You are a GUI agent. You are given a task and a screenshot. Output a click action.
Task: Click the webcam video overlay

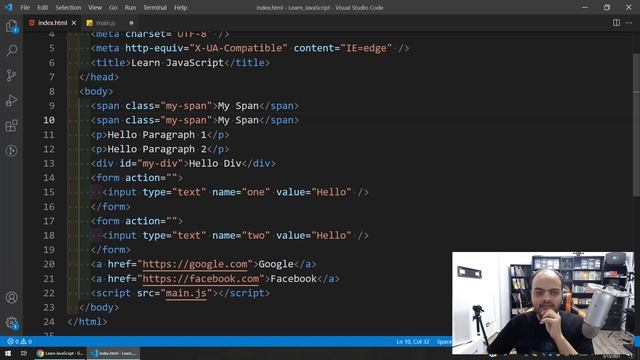[543, 303]
